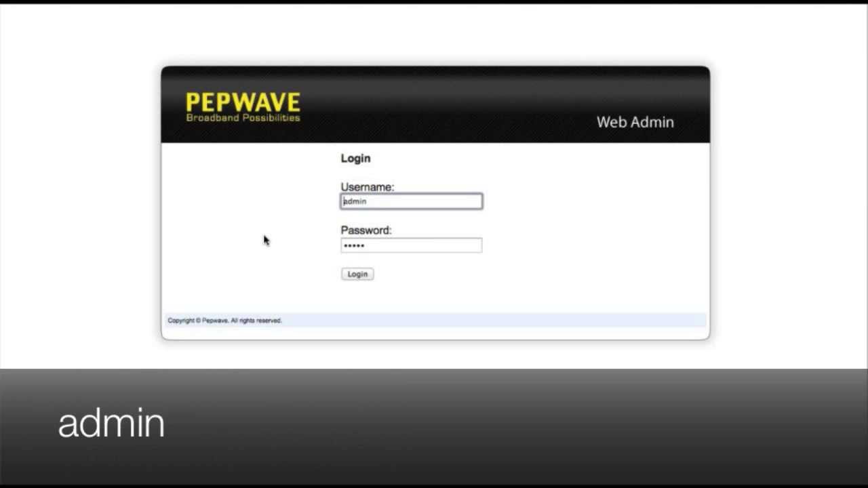This screenshot has width=868, height=488.
Task: Click the Password input field
Action: [x=412, y=245]
